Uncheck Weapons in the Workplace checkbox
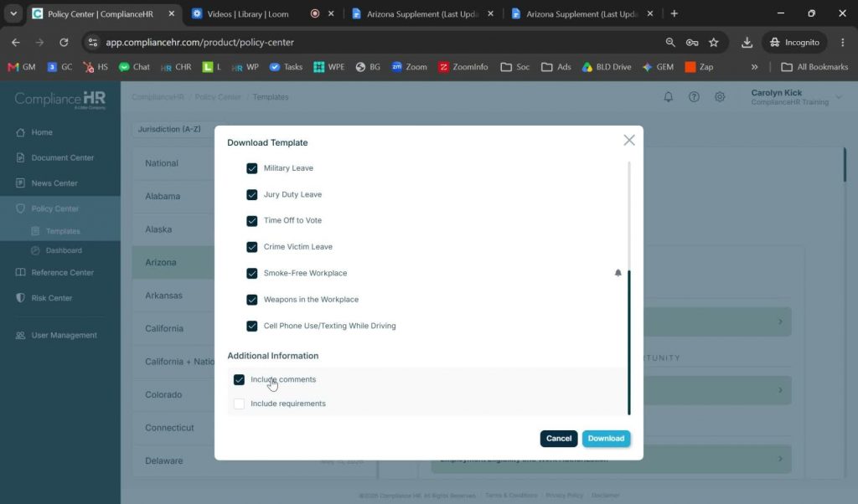 click(x=251, y=300)
